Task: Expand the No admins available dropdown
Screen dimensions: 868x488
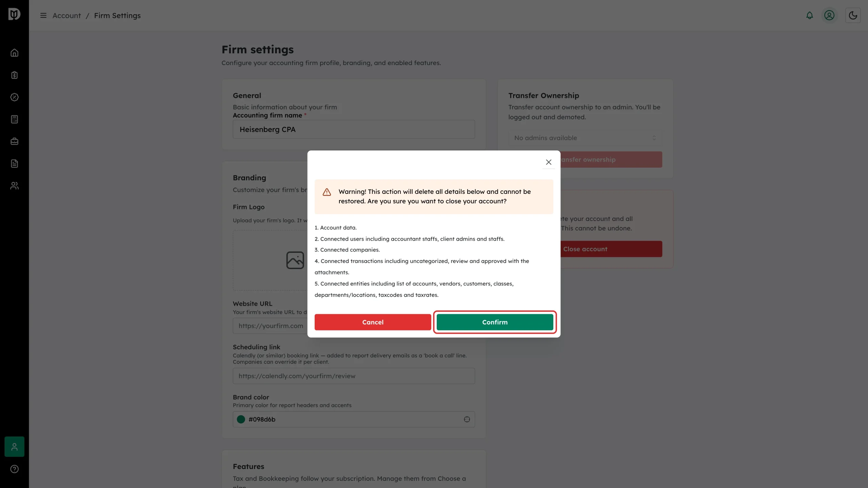Action: (x=585, y=138)
